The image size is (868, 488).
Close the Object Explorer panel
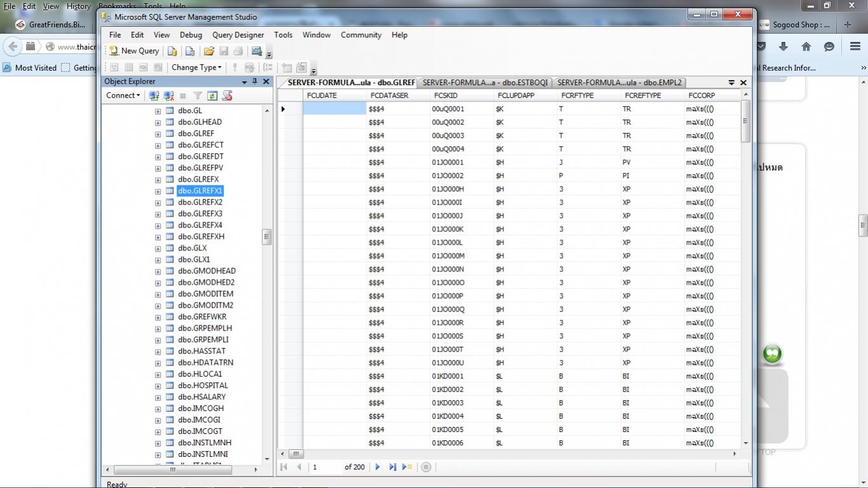[x=266, y=81]
